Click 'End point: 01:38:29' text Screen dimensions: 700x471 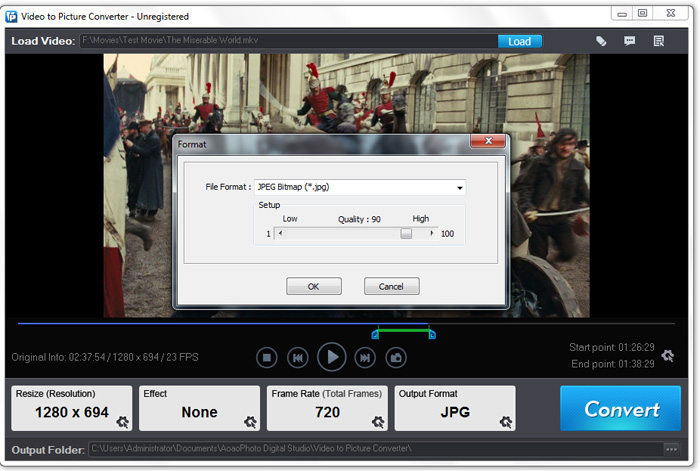(612, 364)
